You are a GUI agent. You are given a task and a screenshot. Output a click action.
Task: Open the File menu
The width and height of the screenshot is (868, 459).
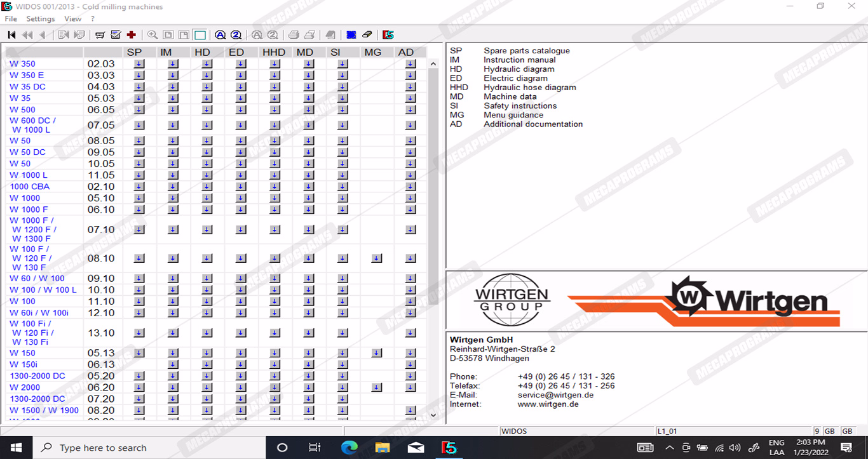[x=11, y=19]
